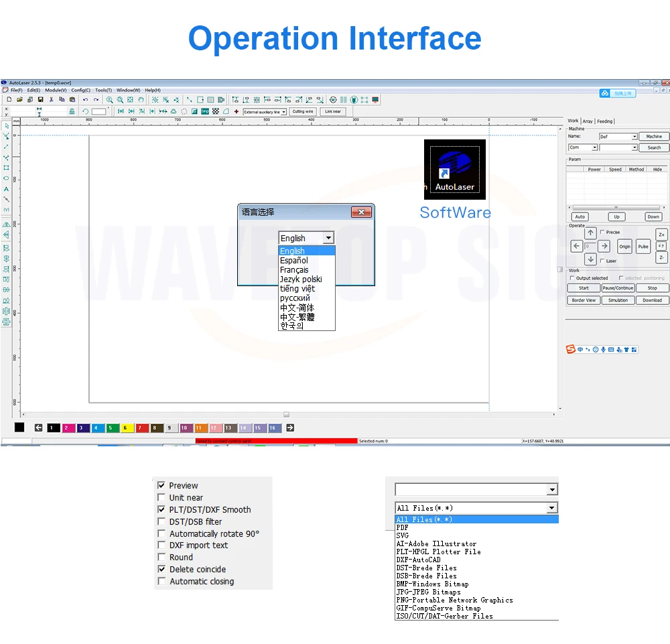The width and height of the screenshot is (670, 644).
Task: Check the Round checkbox
Action: [x=161, y=557]
